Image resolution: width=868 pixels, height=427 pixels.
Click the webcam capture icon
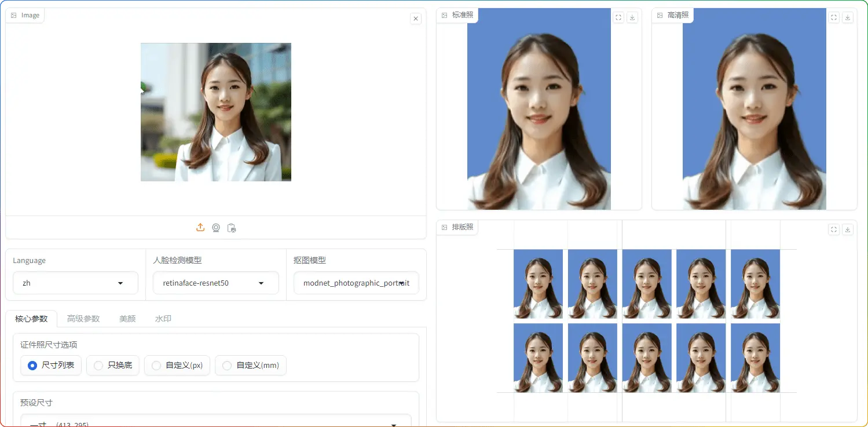216,228
